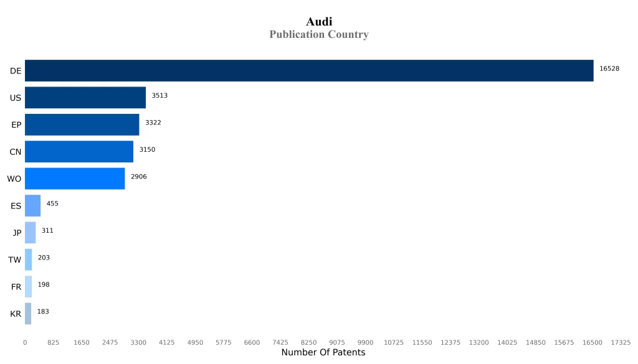The image size is (638, 364).
Task: Select the TW bar
Action: (28, 259)
